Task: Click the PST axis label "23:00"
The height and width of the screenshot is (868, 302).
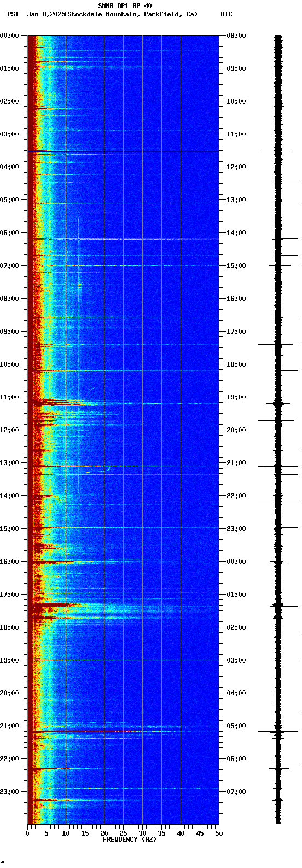Action: 9,792
